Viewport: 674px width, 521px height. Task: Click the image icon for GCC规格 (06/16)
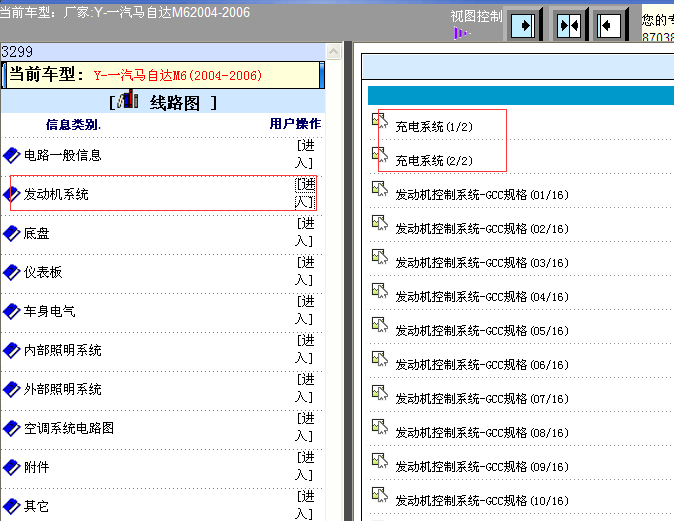[x=380, y=358]
